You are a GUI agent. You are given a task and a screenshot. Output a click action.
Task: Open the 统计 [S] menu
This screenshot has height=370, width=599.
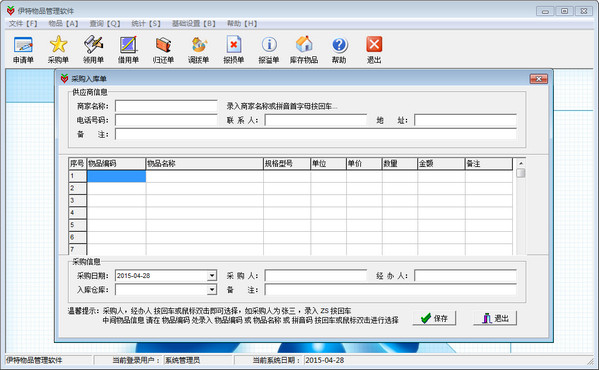tap(146, 24)
